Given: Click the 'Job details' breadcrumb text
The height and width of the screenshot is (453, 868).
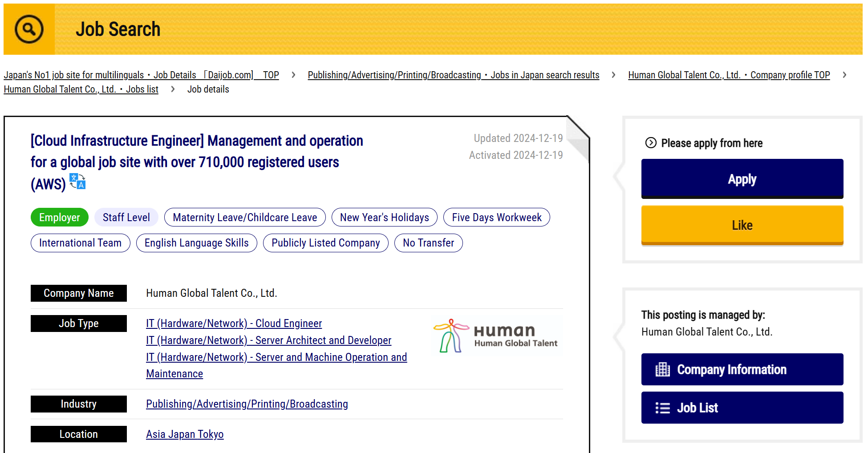Looking at the screenshot, I should (x=208, y=89).
